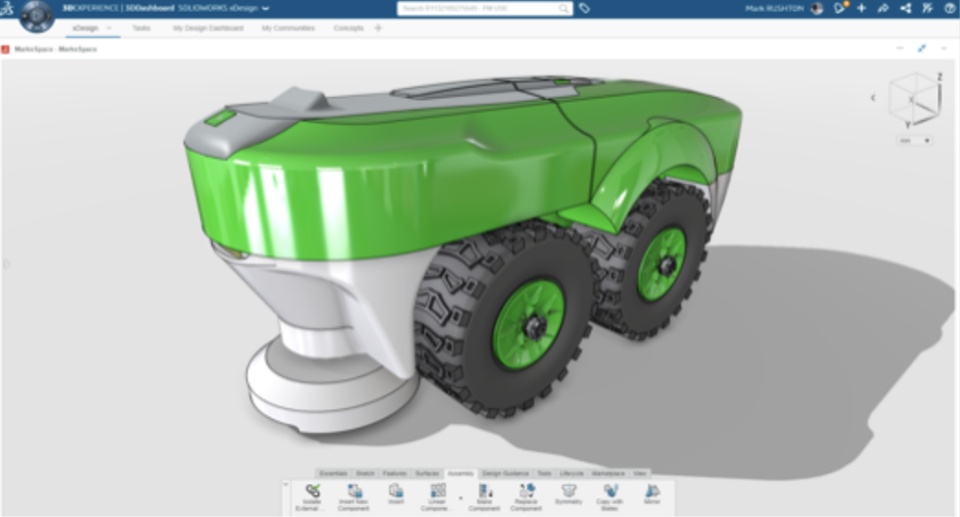
Task: Click the Mark RUSHTON user name
Action: tap(774, 9)
